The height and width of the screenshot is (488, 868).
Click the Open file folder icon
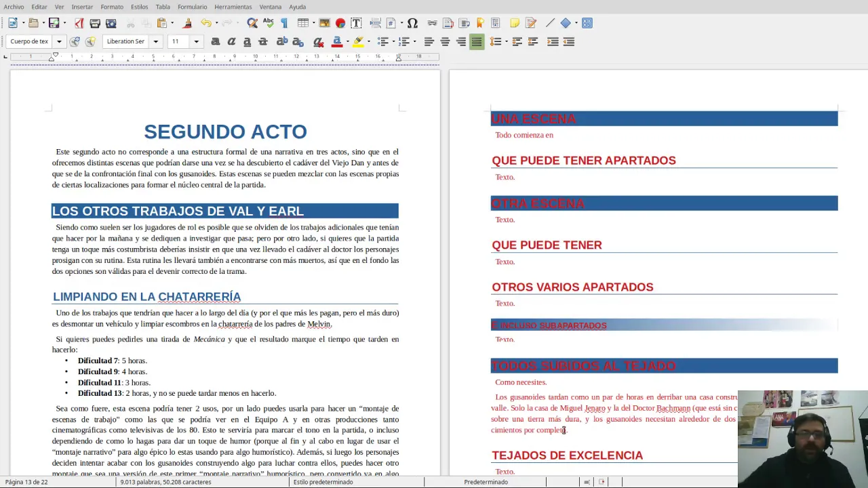[33, 23]
